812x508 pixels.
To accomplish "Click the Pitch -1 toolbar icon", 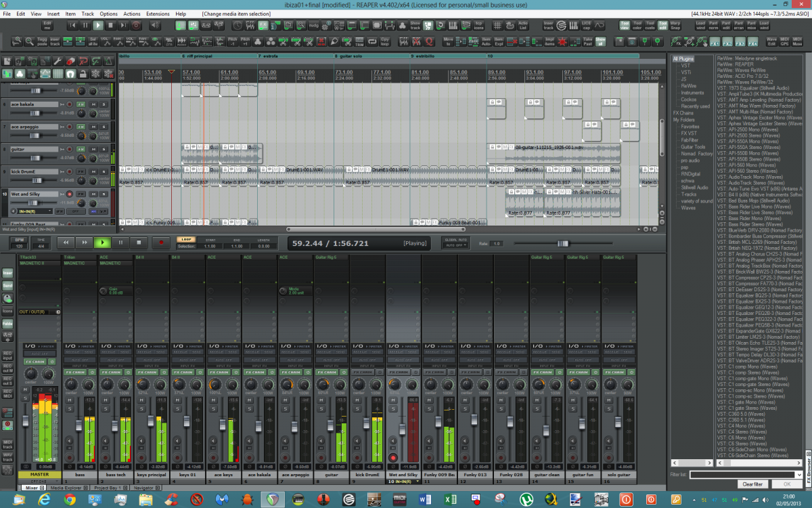I will click(233, 42).
